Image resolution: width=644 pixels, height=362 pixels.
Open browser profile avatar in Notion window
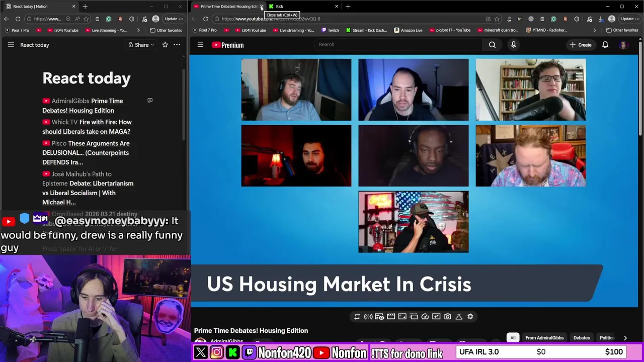point(155,19)
